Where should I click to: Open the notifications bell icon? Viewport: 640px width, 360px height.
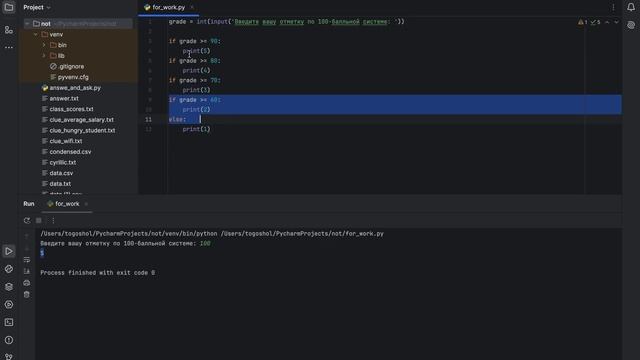click(631, 7)
